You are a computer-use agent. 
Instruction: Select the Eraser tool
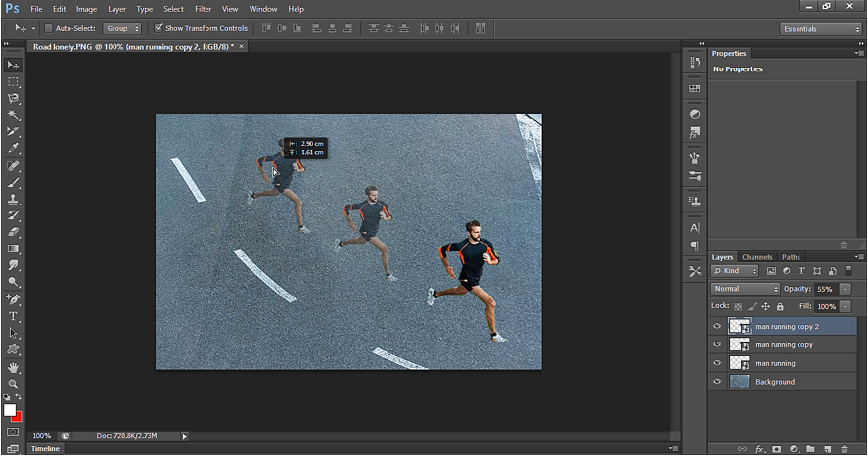14,233
